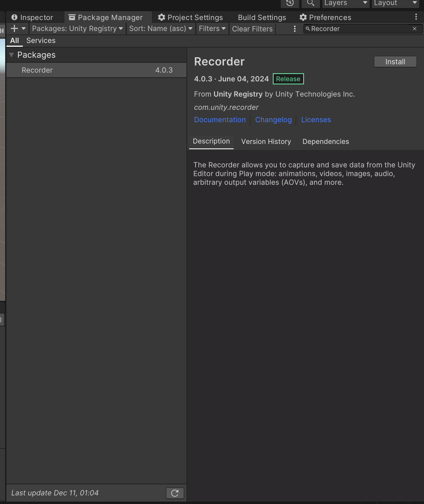The height and width of the screenshot is (504, 424).
Task: Open Project Settings via its gear icon
Action: pos(161,17)
